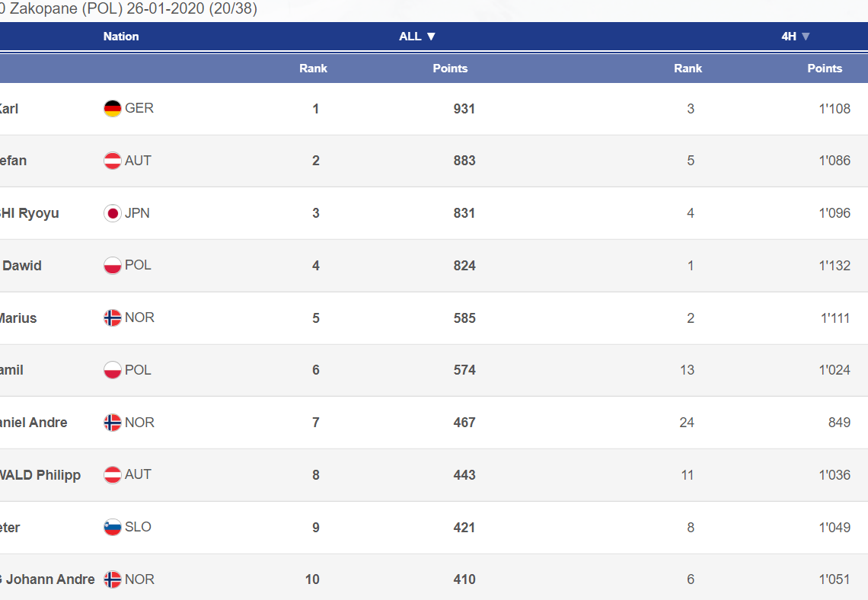The image size is (868, 600).
Task: Click the Polish flag in Dawid's row
Action: click(x=113, y=266)
